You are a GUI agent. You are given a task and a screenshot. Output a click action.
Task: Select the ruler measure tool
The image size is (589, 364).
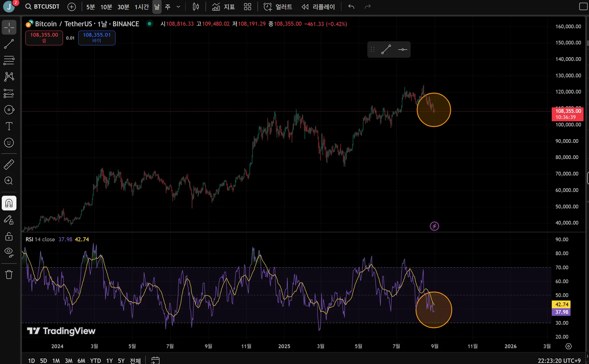[9, 164]
